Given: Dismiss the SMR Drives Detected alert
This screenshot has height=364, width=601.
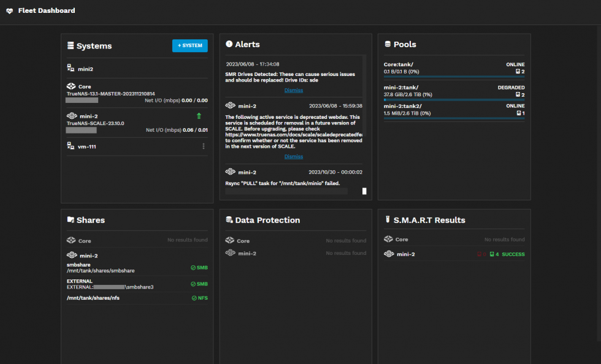Looking at the screenshot, I should pyautogui.click(x=293, y=89).
